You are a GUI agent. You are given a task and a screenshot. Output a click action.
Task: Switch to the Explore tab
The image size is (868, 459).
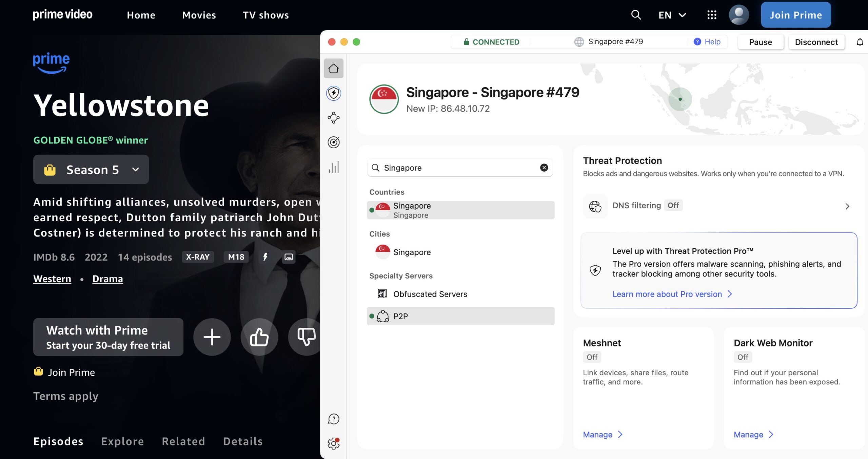click(x=122, y=441)
